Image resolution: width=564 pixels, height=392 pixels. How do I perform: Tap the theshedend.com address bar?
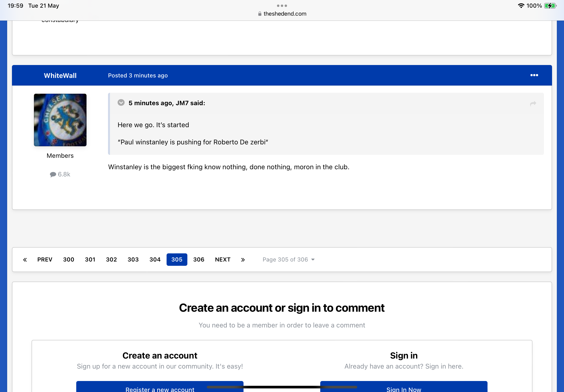point(282,14)
